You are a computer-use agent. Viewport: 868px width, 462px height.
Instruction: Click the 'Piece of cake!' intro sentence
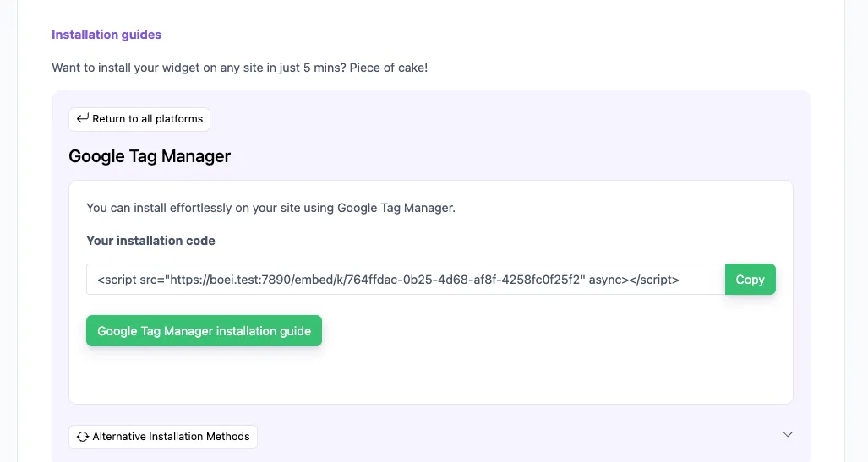tap(240, 68)
